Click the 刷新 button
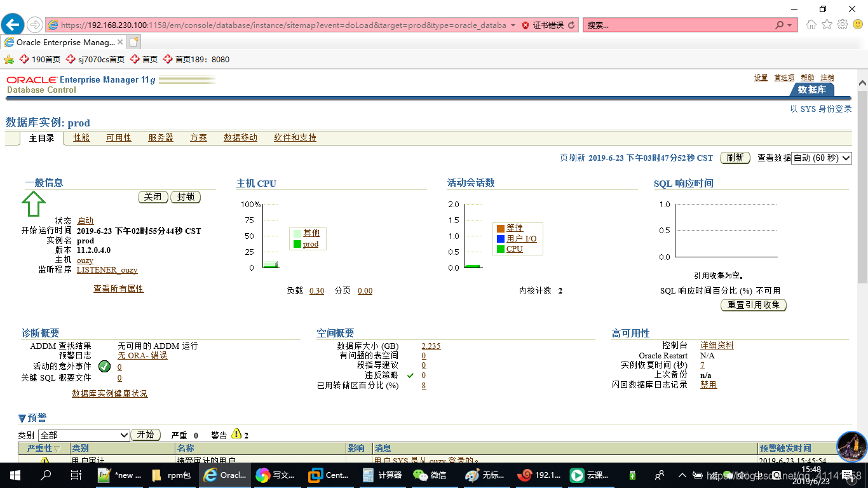 (735, 158)
